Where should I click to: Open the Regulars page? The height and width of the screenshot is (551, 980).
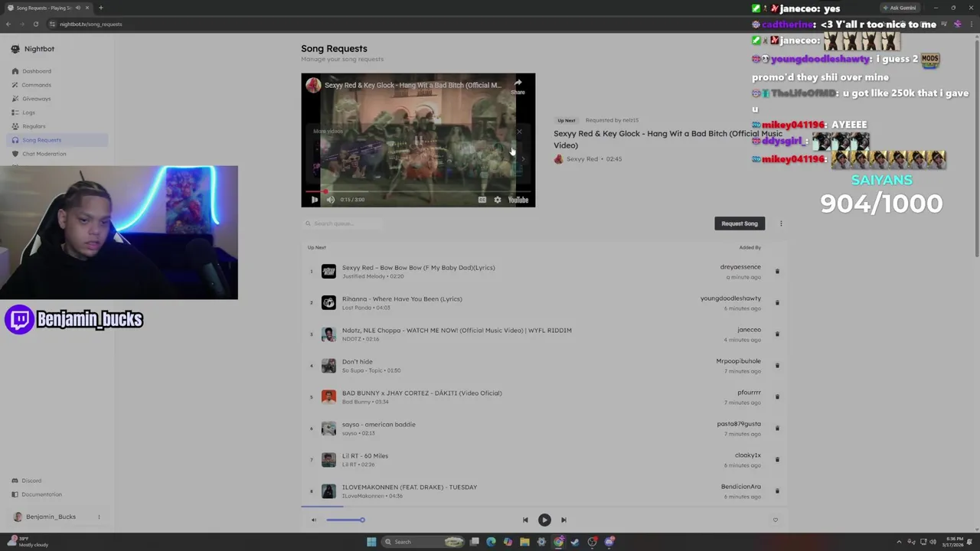point(34,126)
